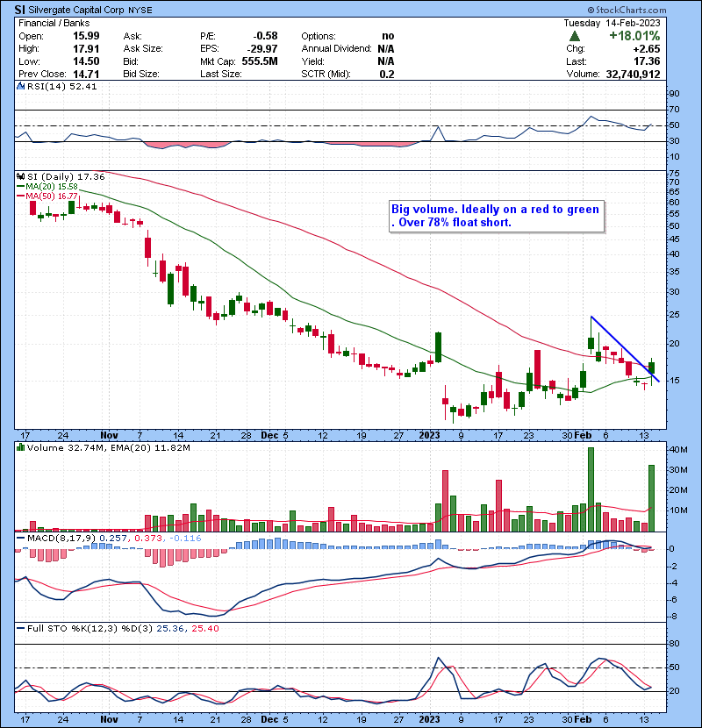Click the green up-triangle next to +18.01%
702x728 pixels.
pos(574,36)
